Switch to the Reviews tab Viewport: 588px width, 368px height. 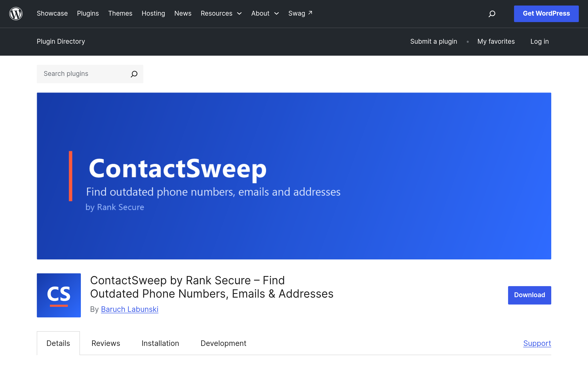106,343
